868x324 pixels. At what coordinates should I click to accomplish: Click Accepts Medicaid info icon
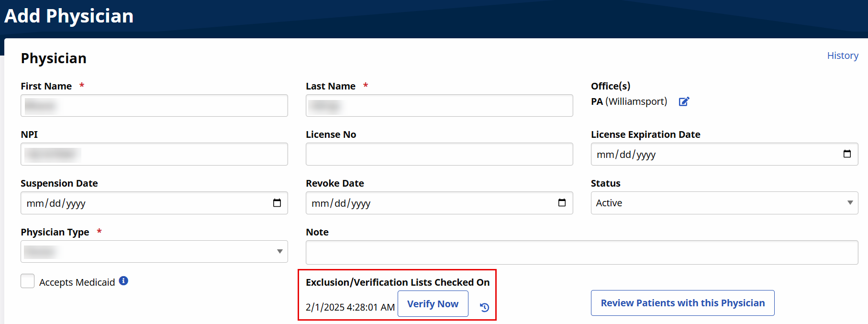click(123, 281)
